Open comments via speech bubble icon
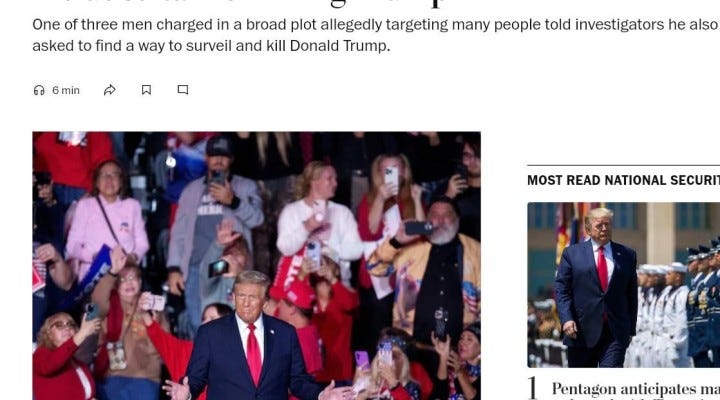This screenshot has width=720, height=400. (x=183, y=90)
